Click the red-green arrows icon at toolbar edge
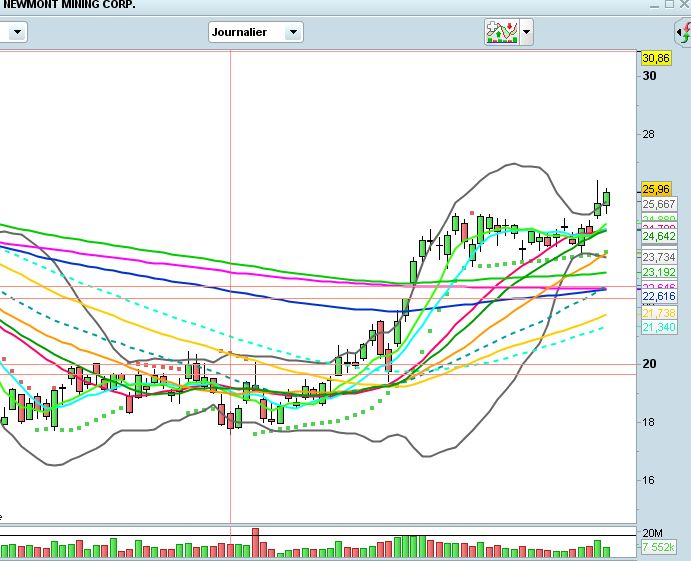The width and height of the screenshot is (691, 561). click(684, 33)
